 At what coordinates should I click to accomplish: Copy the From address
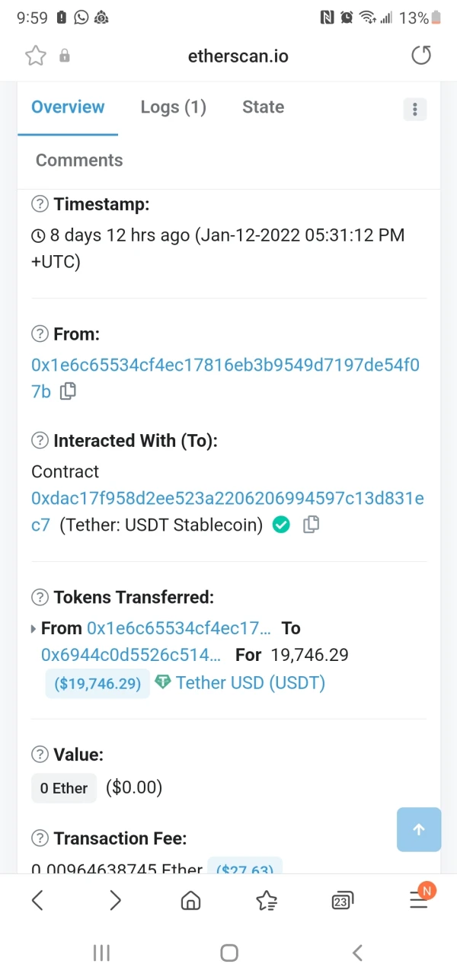coord(68,391)
